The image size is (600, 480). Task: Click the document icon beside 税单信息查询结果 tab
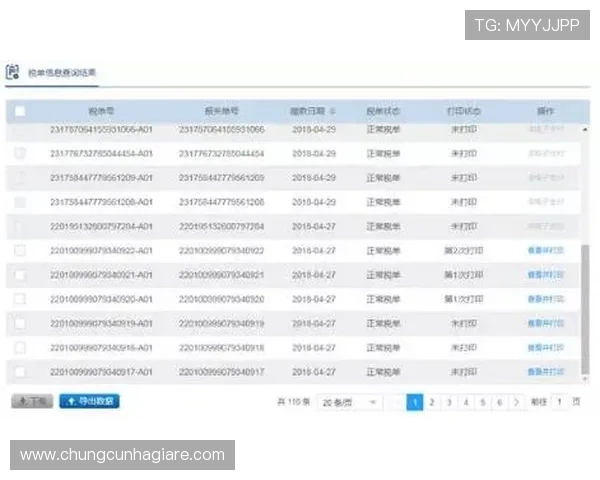(x=12, y=72)
